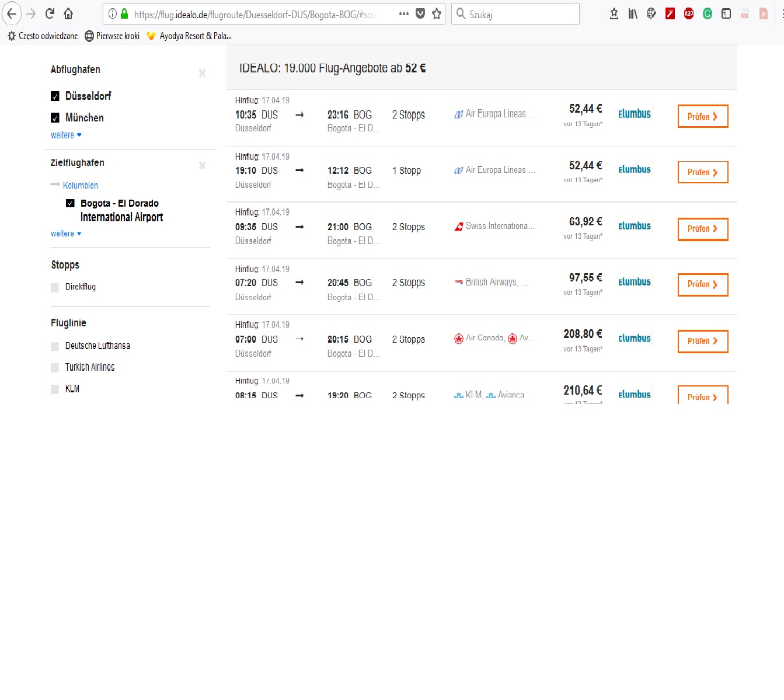Image resolution: width=784 pixels, height=700 pixels.
Task: Click Prüfen for the 97,55 € British Airways flight
Action: [x=703, y=284]
